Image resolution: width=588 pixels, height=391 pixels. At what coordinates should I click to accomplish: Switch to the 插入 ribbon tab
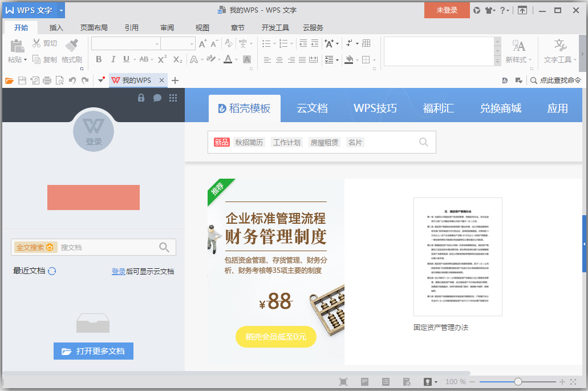56,28
